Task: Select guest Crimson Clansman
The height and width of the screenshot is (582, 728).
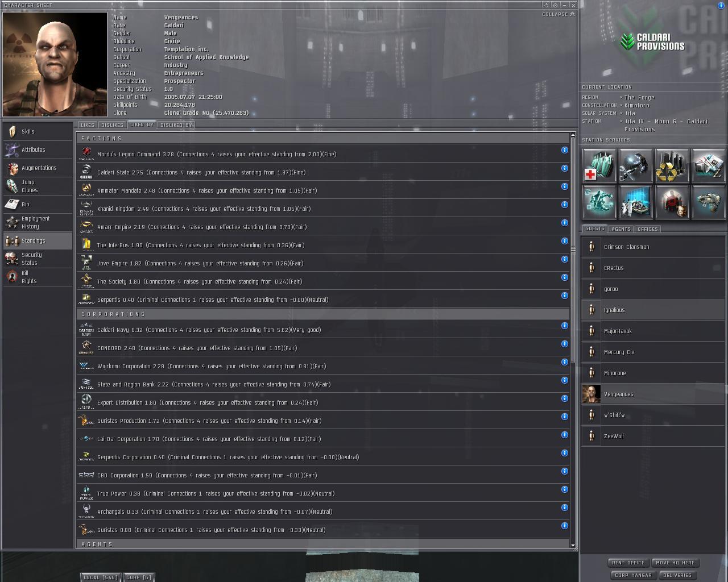Action: pyautogui.click(x=653, y=247)
